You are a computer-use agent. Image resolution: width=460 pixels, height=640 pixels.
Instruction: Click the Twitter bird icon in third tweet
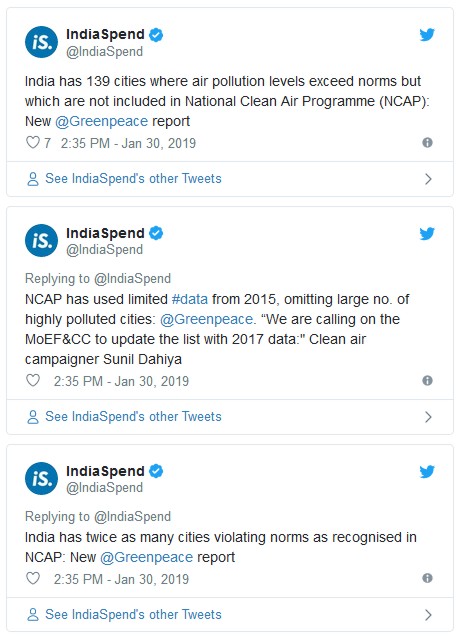click(427, 472)
